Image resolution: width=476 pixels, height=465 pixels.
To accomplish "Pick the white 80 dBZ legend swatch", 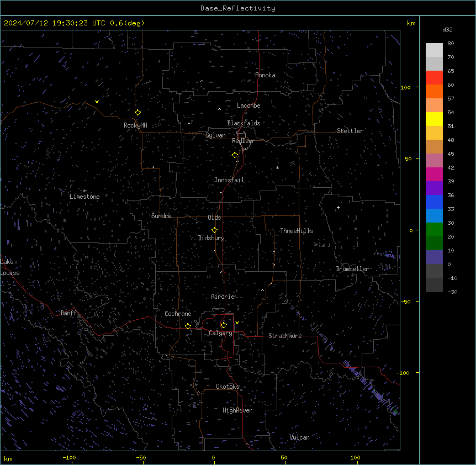I will pos(434,50).
